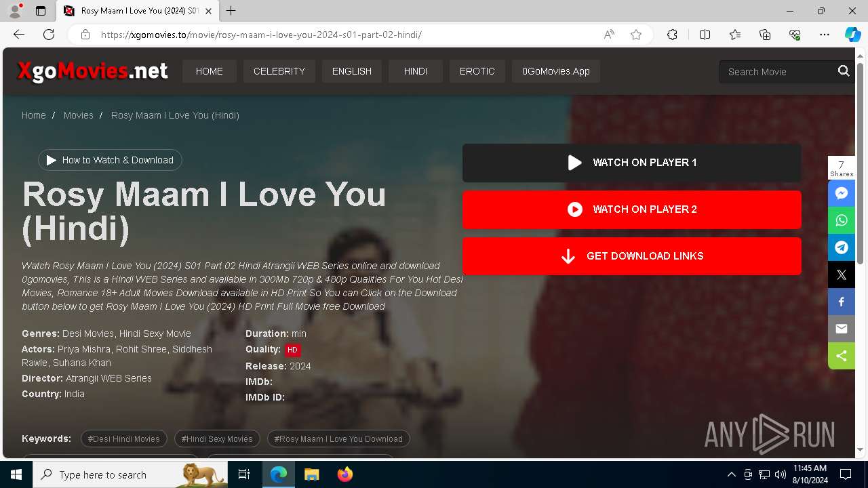868x488 pixels.
Task: Click Windows taskbar search box
Action: pos(130,474)
